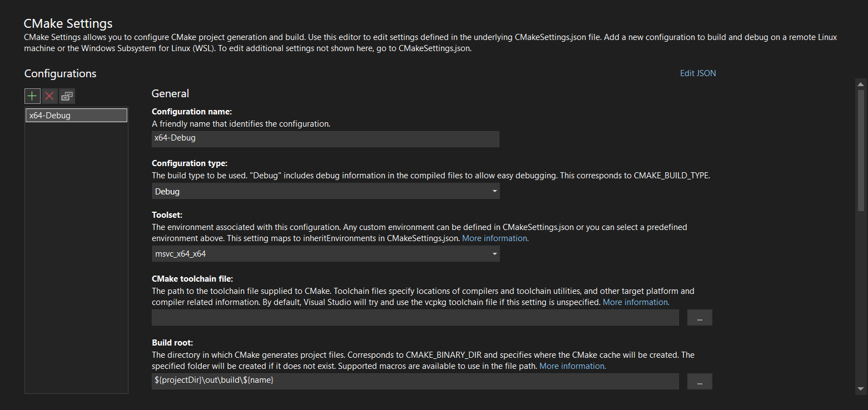Clone the selected configuration icon
This screenshot has width=868, height=410.
[67, 96]
